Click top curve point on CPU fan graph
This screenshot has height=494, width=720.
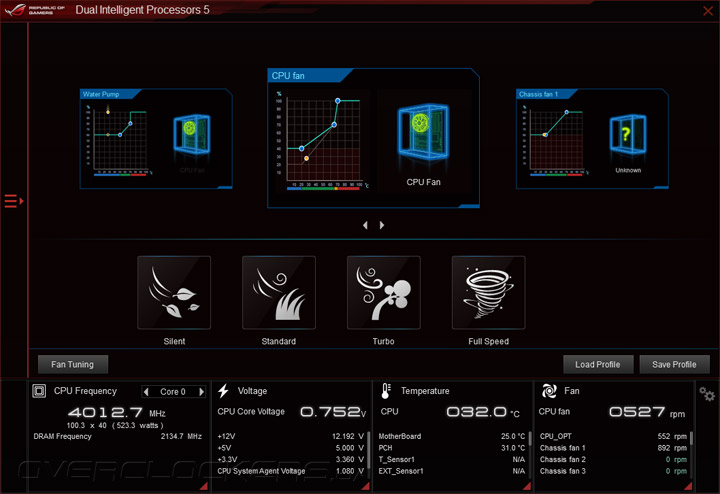click(338, 101)
